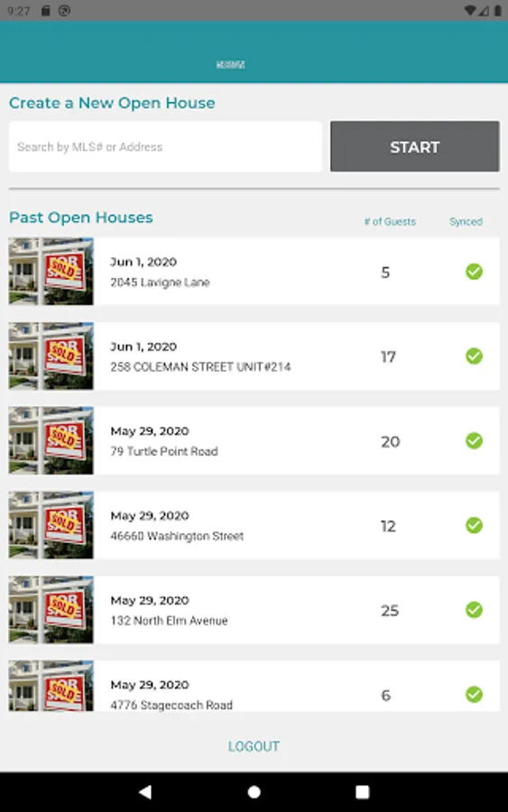Click the LOGOUT link
The width and height of the screenshot is (508, 812).
point(254,746)
